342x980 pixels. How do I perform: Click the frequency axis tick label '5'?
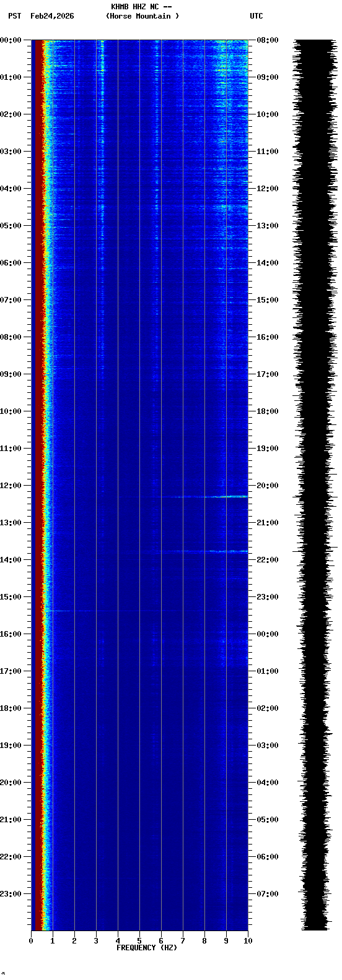pyautogui.click(x=139, y=941)
